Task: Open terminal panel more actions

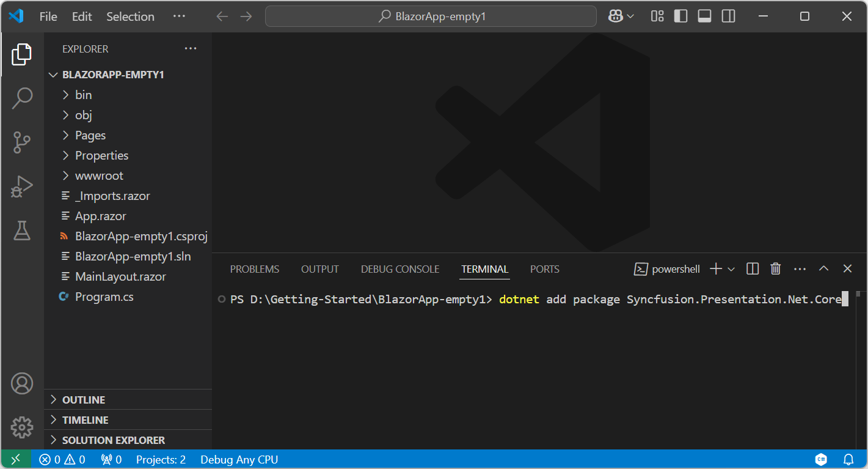Action: pos(800,269)
